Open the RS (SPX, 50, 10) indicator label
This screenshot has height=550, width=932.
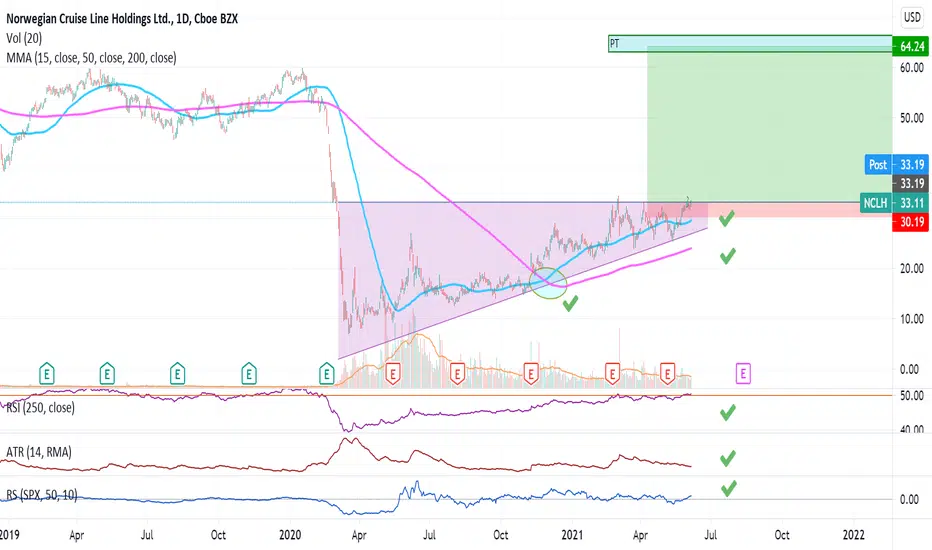tap(42, 495)
